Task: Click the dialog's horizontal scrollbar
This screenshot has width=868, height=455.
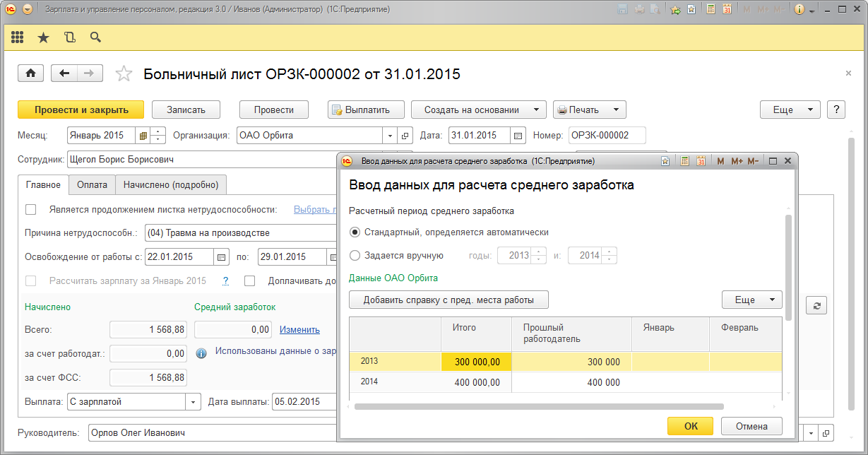Action: (538, 406)
